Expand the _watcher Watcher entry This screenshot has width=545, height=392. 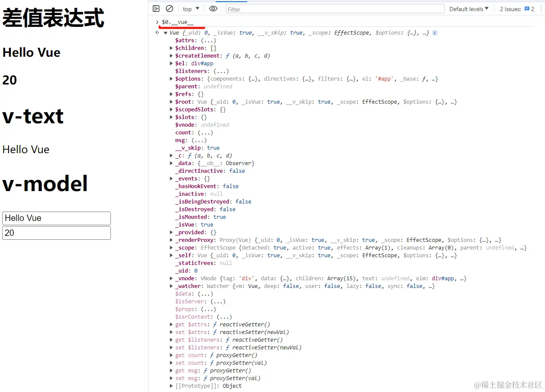point(171,286)
